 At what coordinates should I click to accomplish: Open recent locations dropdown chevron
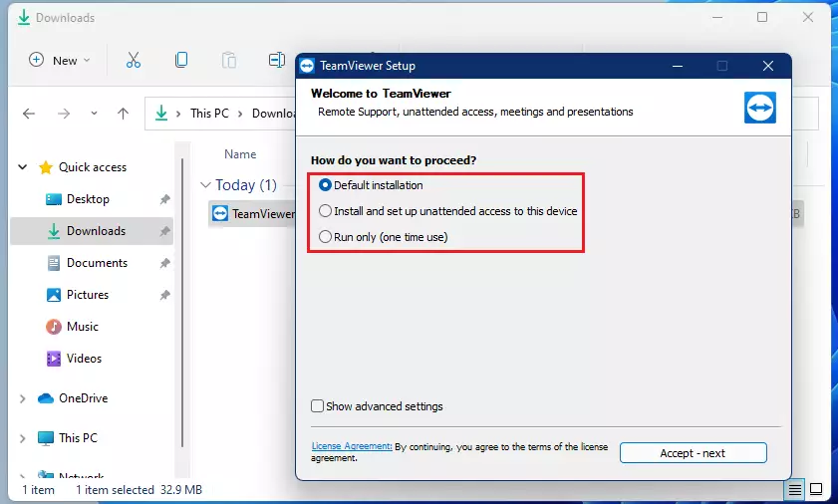(94, 114)
